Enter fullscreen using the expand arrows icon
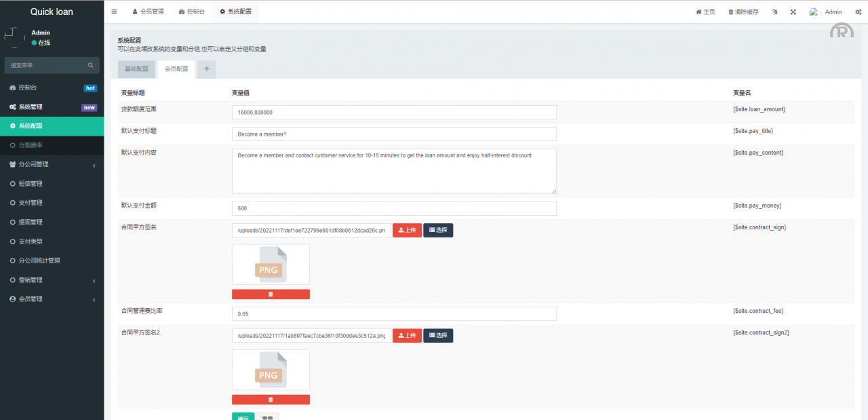 point(793,12)
